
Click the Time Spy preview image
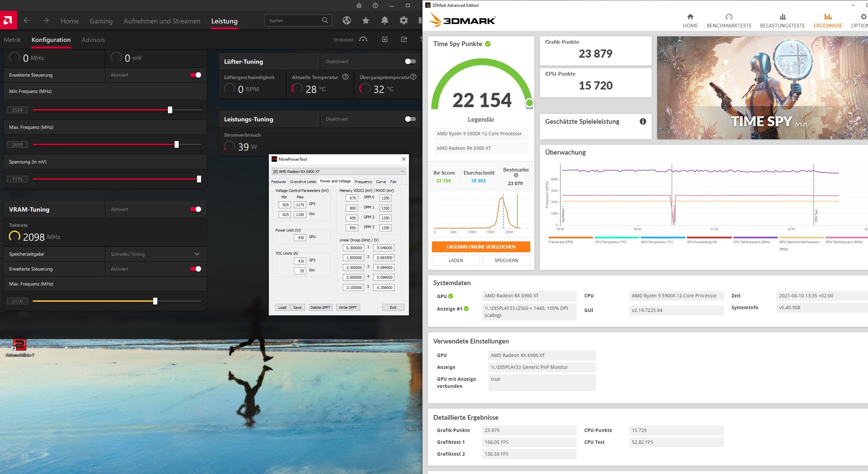click(x=762, y=88)
